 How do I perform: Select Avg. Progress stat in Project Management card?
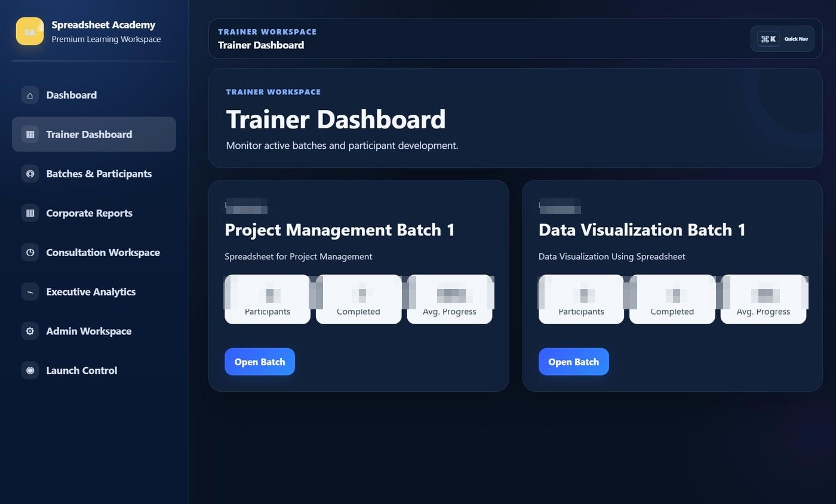point(450,299)
